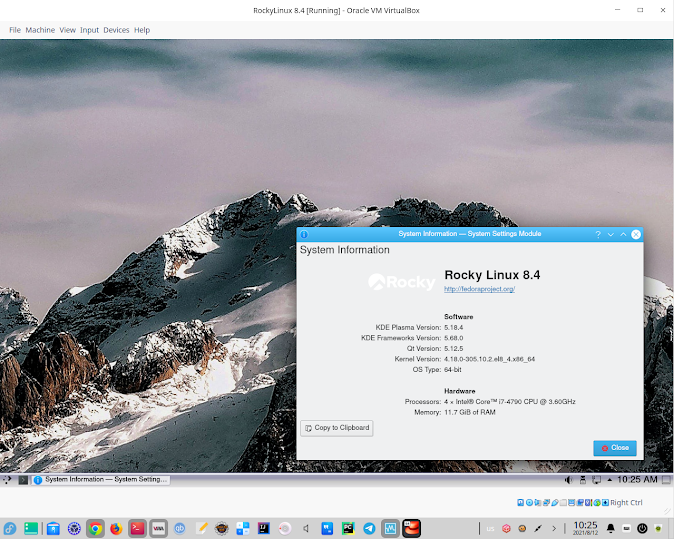Open Telegram from the dock
The image size is (674, 539).
point(369,528)
